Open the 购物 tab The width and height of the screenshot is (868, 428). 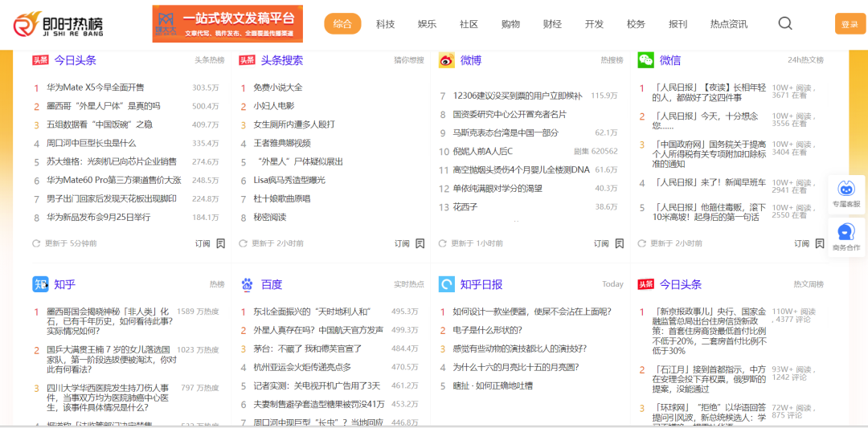point(510,24)
